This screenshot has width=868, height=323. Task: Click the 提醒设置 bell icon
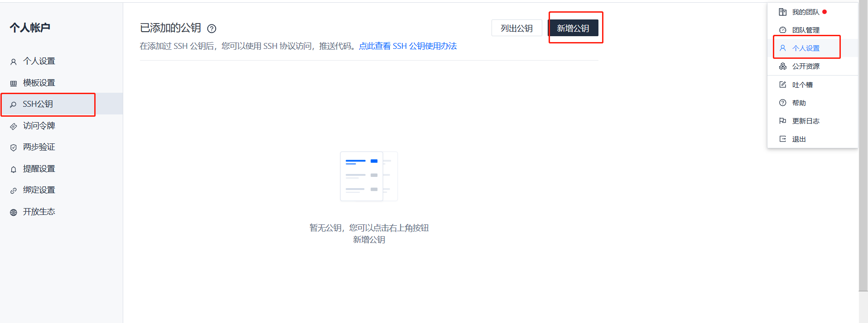[x=14, y=169]
